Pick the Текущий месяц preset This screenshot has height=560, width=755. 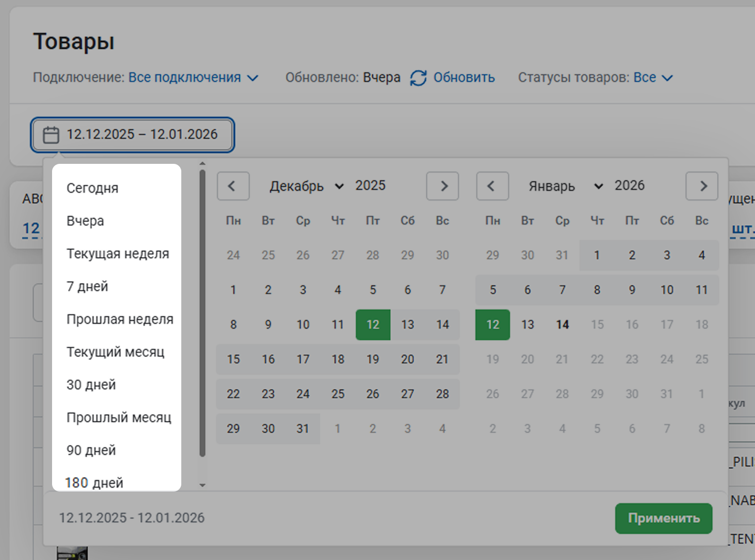pyautogui.click(x=115, y=352)
